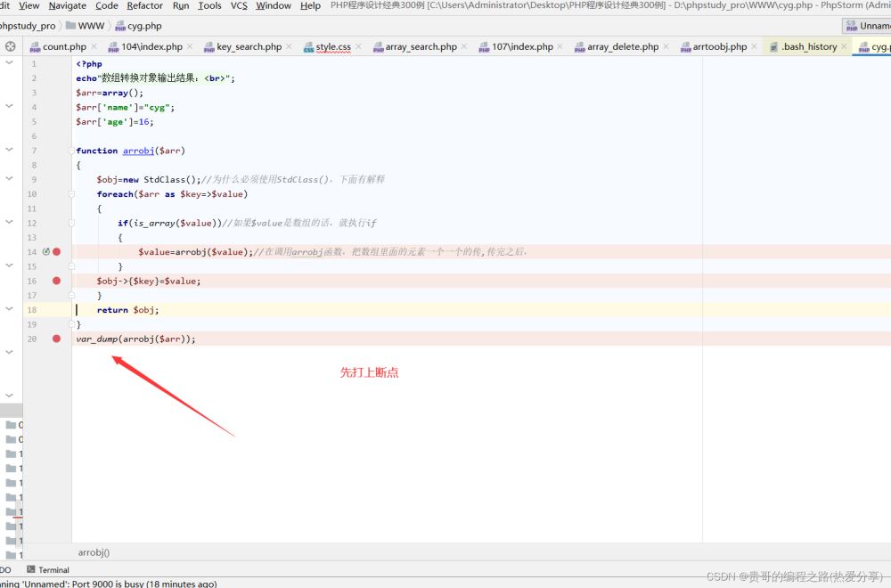Disable the breakpoint on line 20
The width and height of the screenshot is (891, 588).
tap(57, 339)
